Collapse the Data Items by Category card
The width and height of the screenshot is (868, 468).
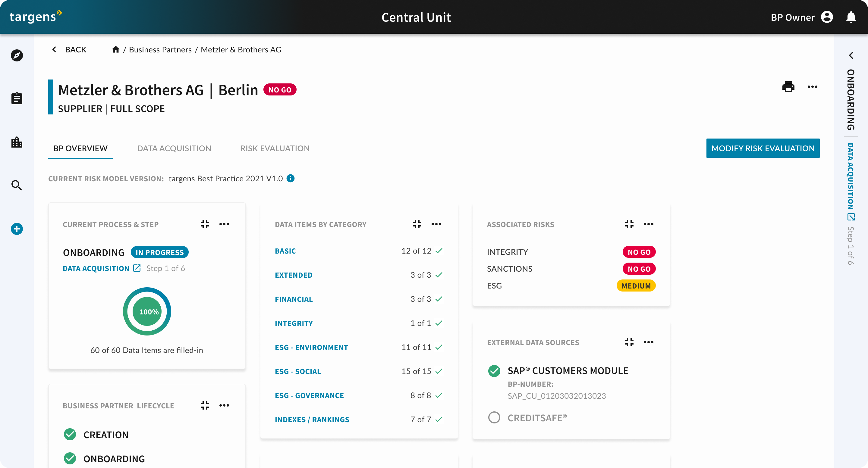pyautogui.click(x=417, y=224)
